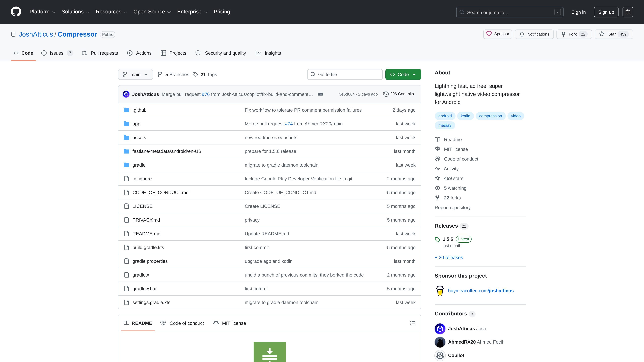
Task: Expand the commit message ellipsis
Action: pos(320,94)
